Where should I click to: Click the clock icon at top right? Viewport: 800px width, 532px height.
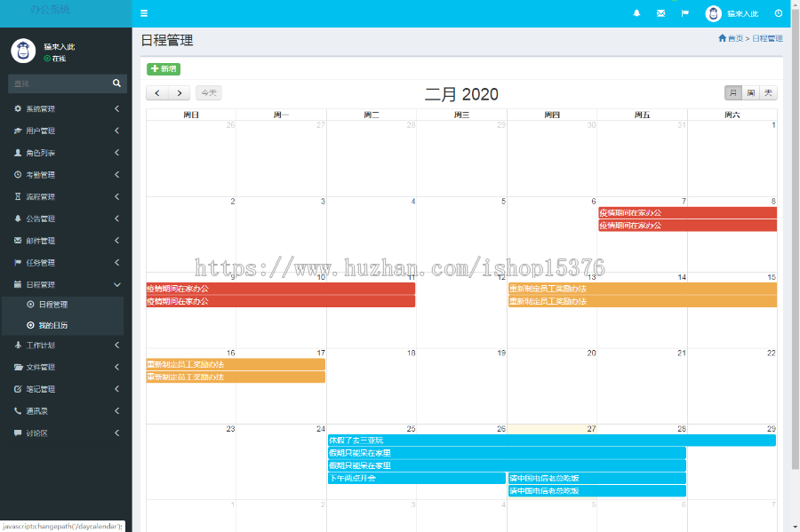pyautogui.click(x=779, y=12)
